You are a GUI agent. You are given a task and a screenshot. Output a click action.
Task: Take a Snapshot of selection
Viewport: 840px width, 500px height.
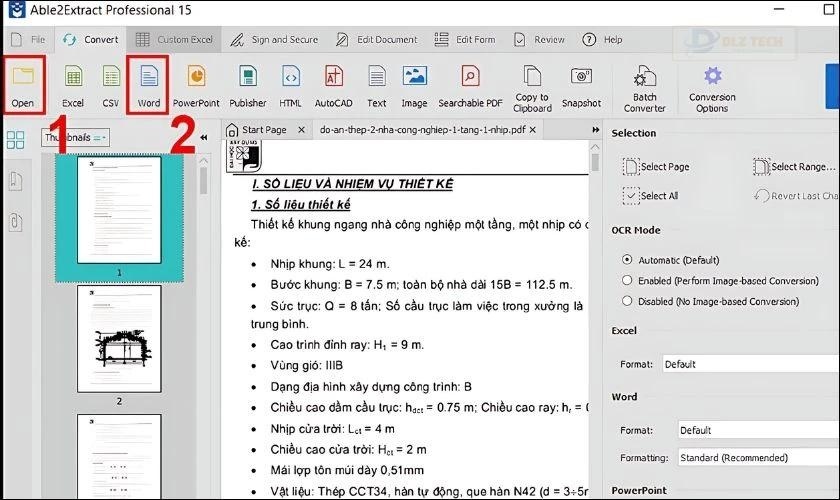pyautogui.click(x=581, y=77)
